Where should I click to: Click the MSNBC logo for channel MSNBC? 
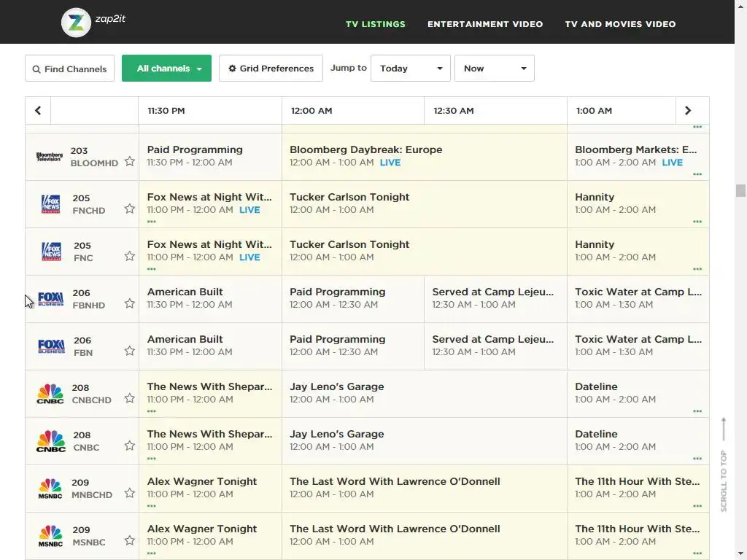pos(50,536)
